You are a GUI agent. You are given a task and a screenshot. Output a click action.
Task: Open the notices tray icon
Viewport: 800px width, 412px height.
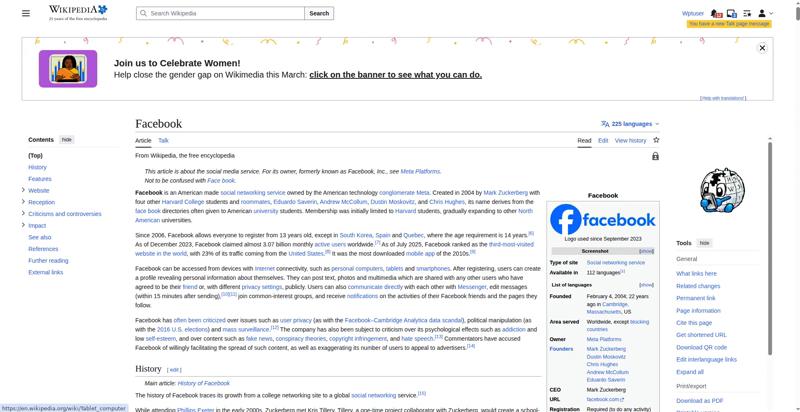[x=732, y=13]
